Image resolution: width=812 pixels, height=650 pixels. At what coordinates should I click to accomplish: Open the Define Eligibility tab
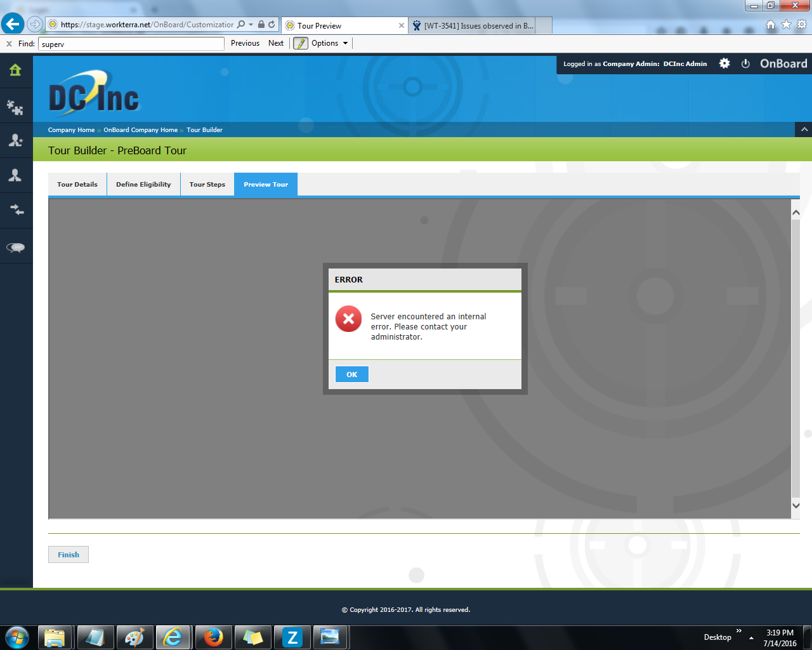point(143,185)
